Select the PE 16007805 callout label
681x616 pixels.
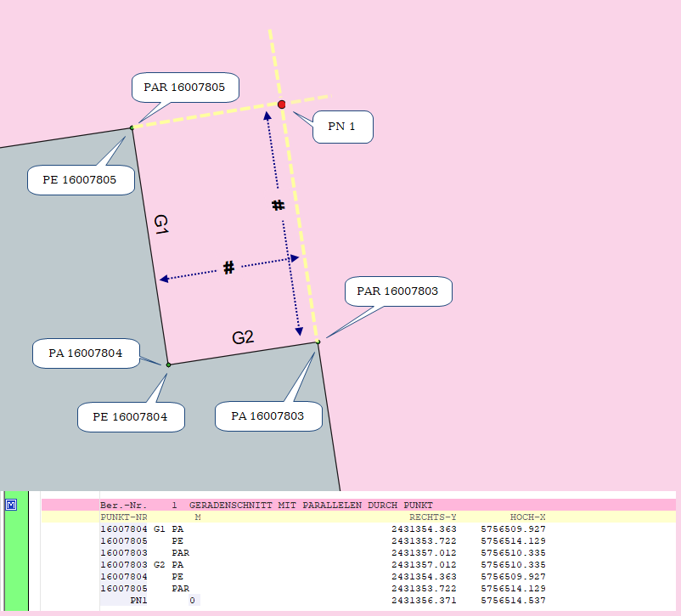[81, 180]
